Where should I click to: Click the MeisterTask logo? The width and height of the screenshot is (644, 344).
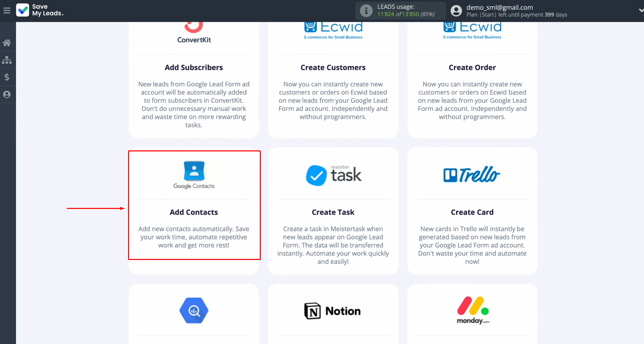tap(333, 175)
